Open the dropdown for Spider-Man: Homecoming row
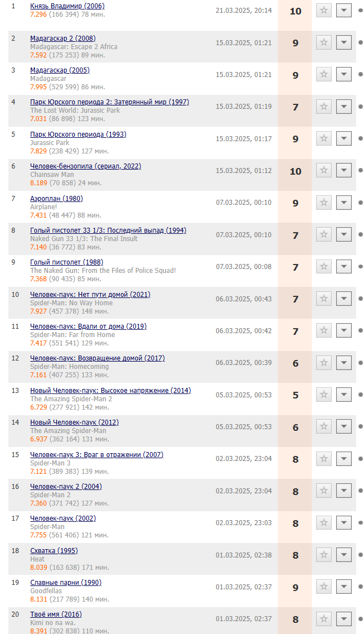Viewport: 364px width, 634px height. coord(344,363)
